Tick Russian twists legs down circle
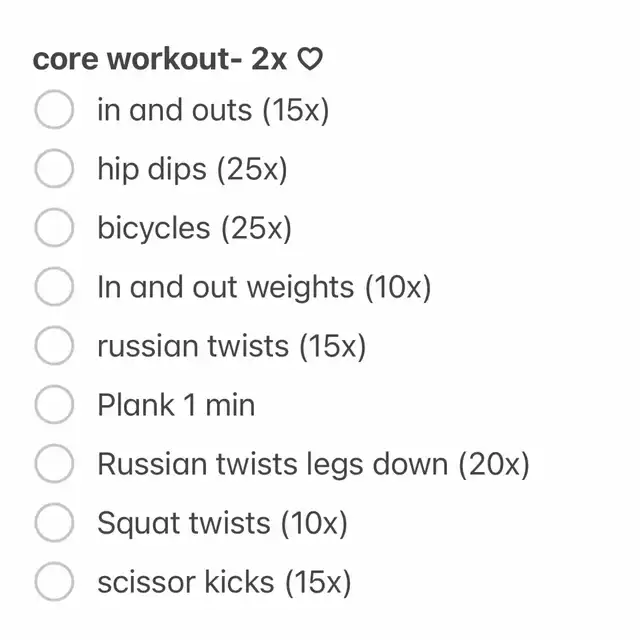 tap(54, 465)
